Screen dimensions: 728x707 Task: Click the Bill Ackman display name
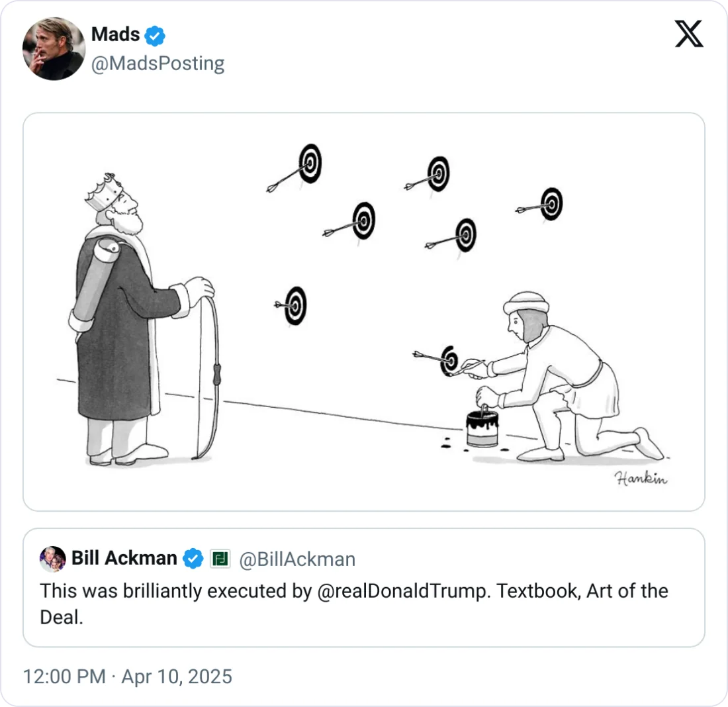124,558
